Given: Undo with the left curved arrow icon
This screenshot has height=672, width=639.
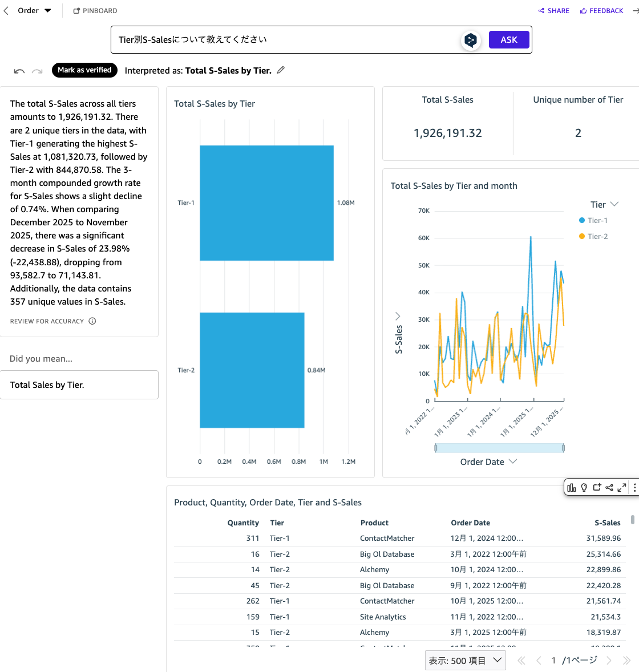Looking at the screenshot, I should 19,70.
